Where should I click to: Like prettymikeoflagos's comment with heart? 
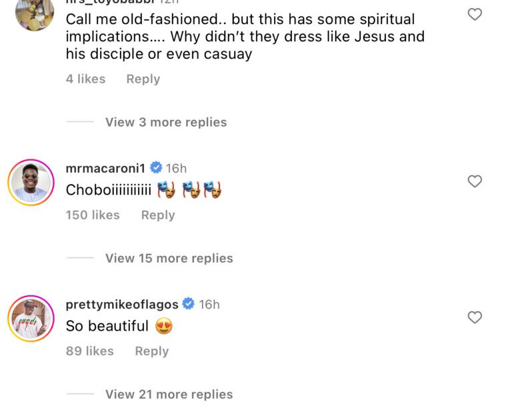(475, 317)
